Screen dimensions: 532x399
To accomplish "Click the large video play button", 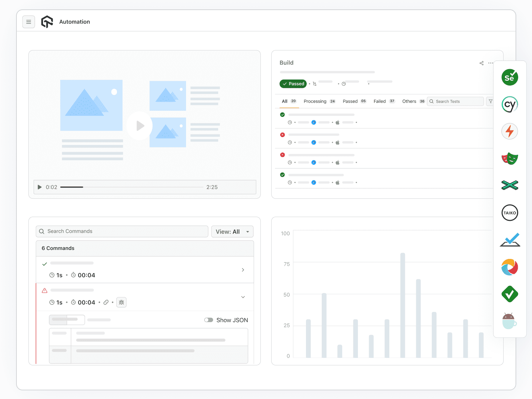I will [x=139, y=126].
